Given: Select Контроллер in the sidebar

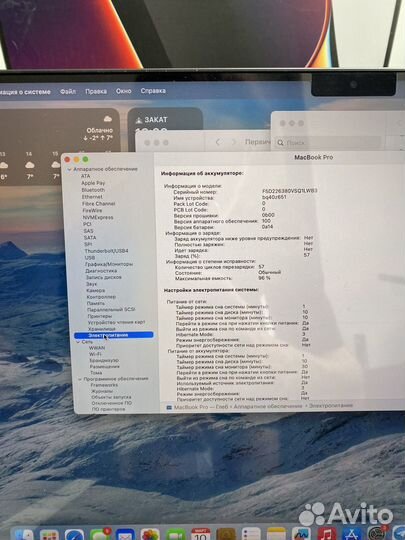Looking at the screenshot, I should 101,297.
